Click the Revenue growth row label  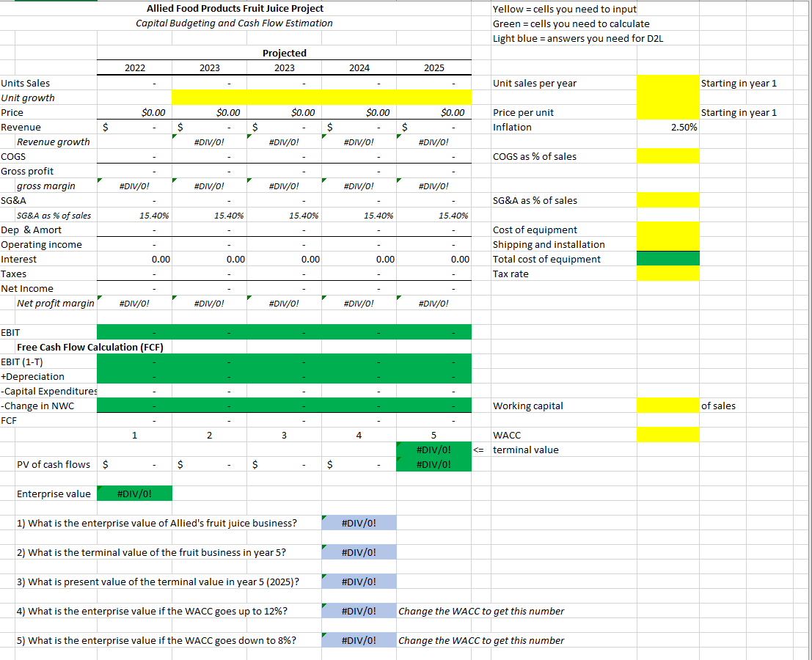pos(54,142)
